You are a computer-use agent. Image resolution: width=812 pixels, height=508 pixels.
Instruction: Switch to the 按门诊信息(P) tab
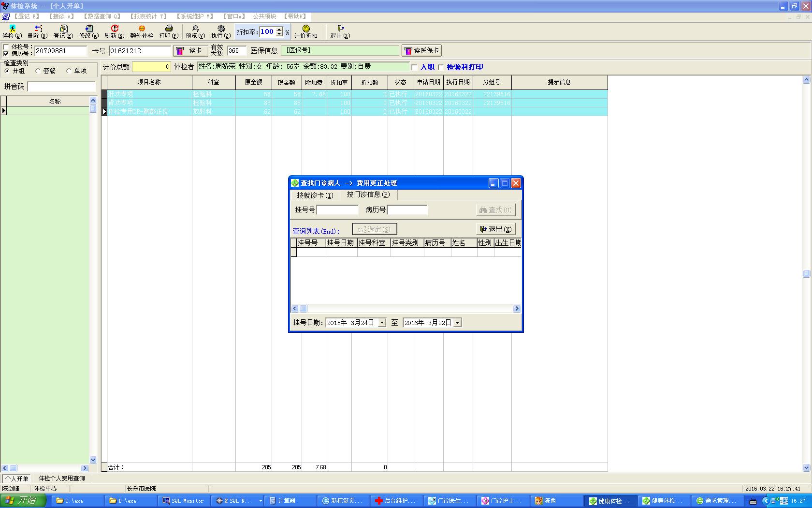click(x=368, y=194)
